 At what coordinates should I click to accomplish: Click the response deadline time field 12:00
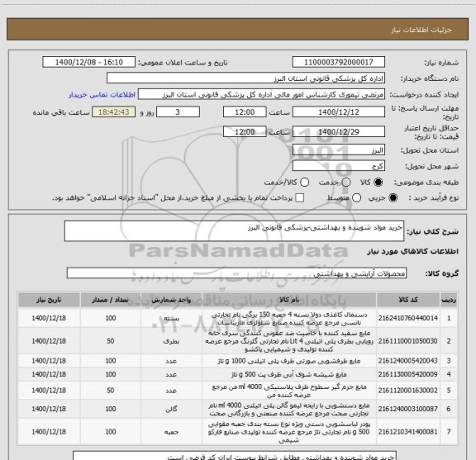[245, 112]
